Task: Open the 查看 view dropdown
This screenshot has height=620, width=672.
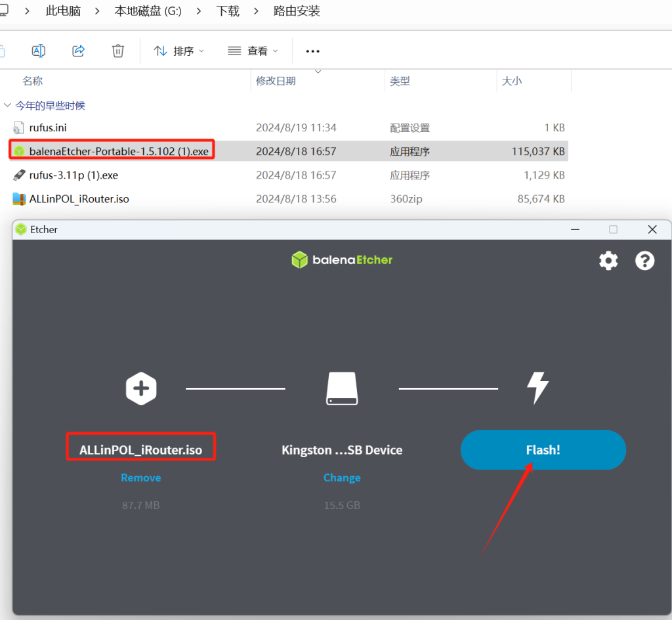Action: 253,51
